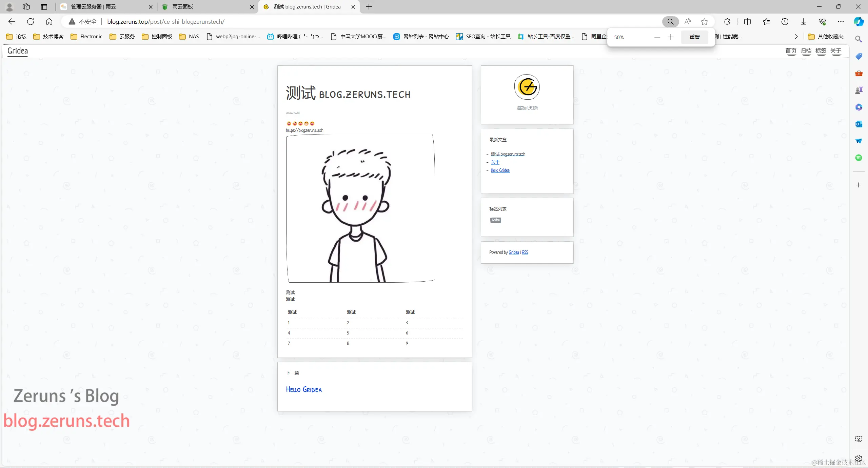Screen dimensions: 868x468
Task: Click the zoom magnifier icon in address bar
Action: (670, 22)
